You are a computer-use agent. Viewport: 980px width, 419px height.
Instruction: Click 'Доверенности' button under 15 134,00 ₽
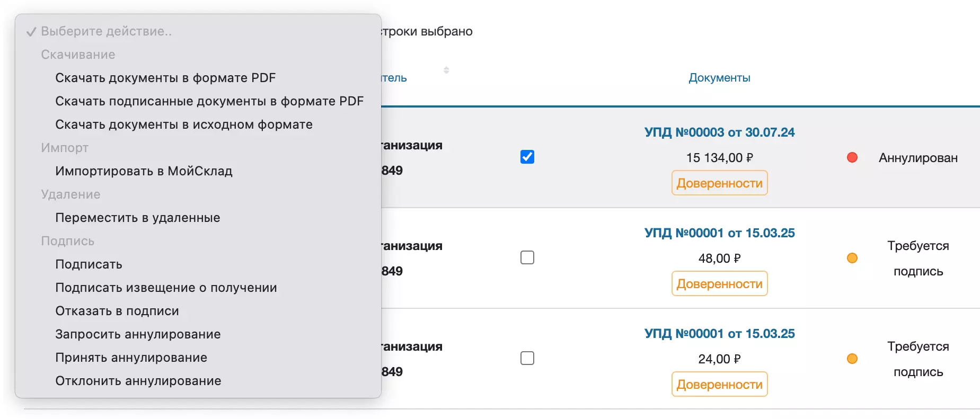pos(719,183)
